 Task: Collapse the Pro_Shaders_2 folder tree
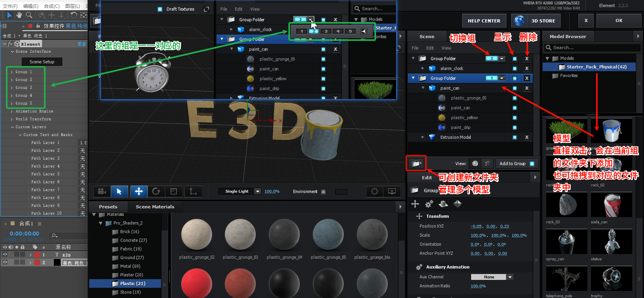coord(101,223)
